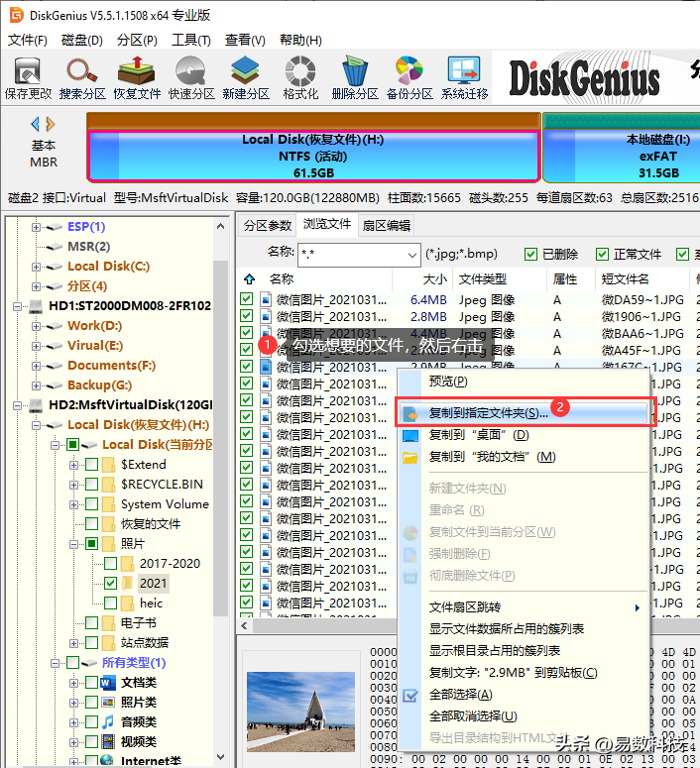Click the 删除分区 delete partition icon

coord(355,71)
